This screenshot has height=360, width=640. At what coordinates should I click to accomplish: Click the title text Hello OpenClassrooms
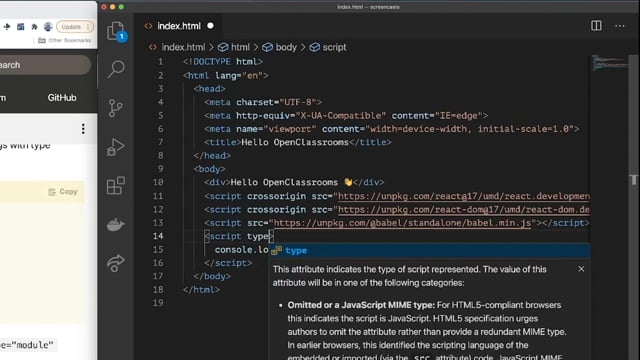(x=295, y=142)
